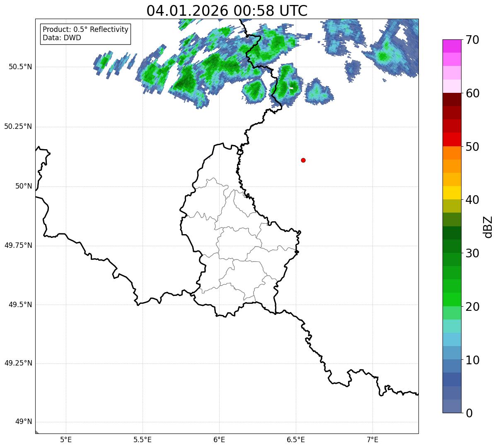Click the 49°N latitude label
This screenshot has width=498, height=448.
24,422
